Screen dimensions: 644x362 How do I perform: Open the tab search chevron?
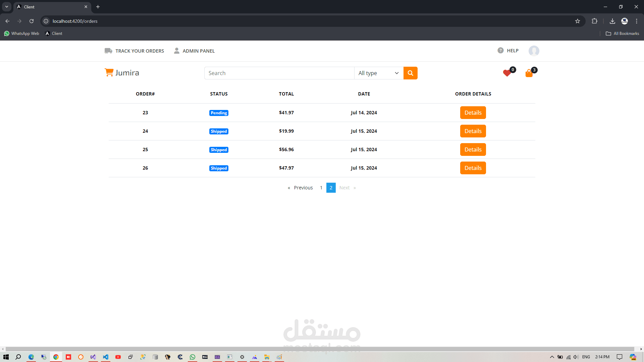pos(7,7)
